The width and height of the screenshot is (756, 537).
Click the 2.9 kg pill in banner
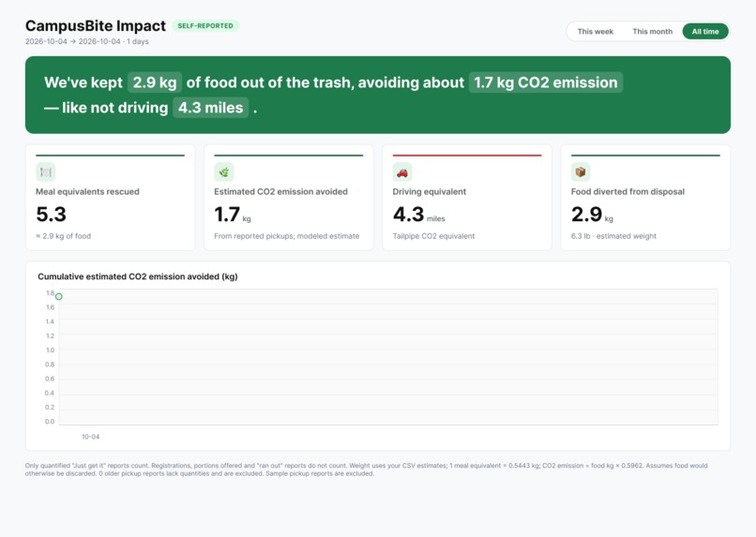coord(155,82)
